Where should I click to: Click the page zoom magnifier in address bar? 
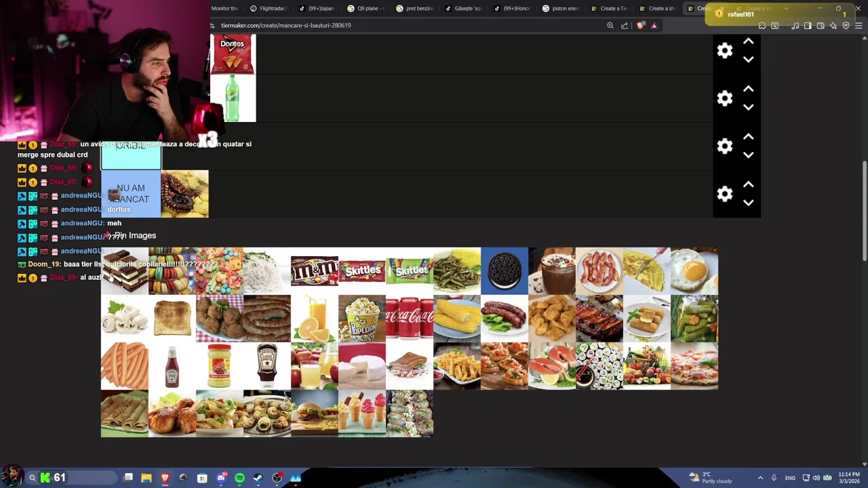point(610,26)
